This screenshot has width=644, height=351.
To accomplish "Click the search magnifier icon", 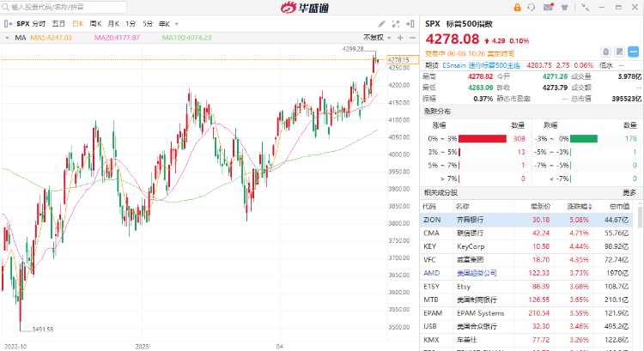I will click(5, 7).
